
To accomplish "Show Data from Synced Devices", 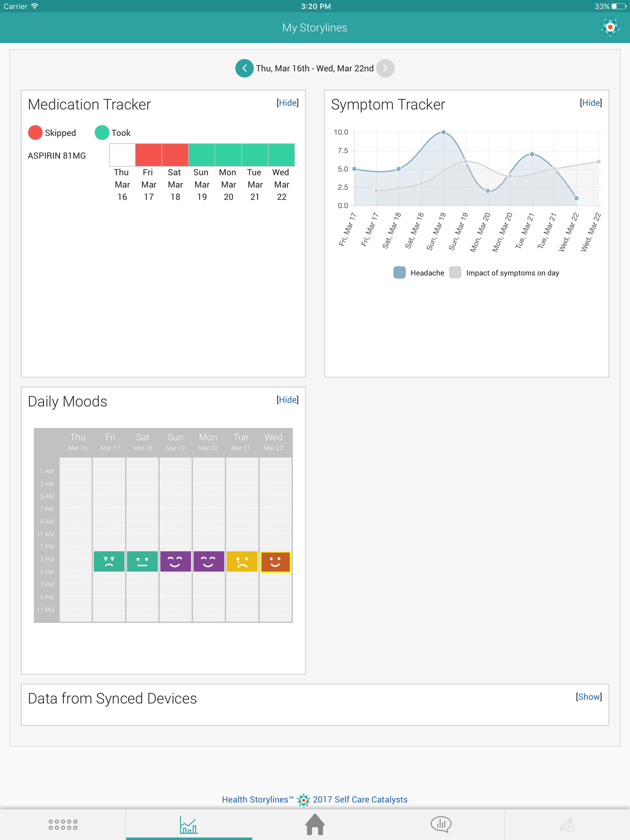I will click(x=588, y=697).
